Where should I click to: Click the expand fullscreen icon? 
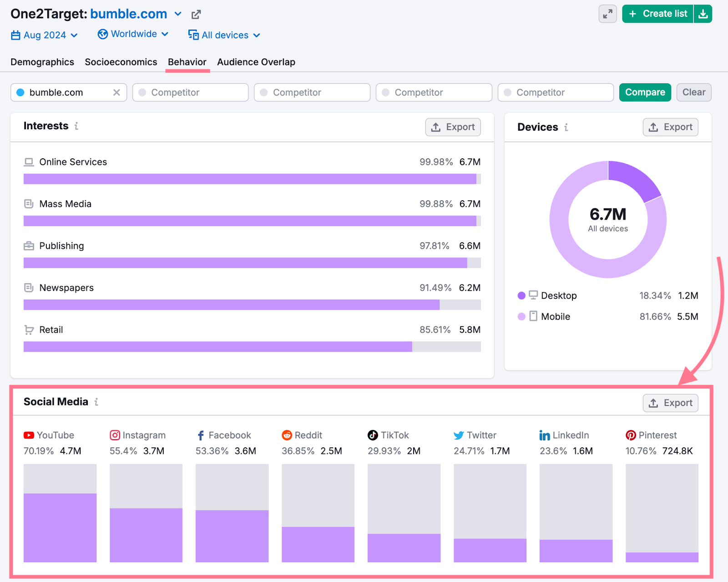tap(607, 14)
